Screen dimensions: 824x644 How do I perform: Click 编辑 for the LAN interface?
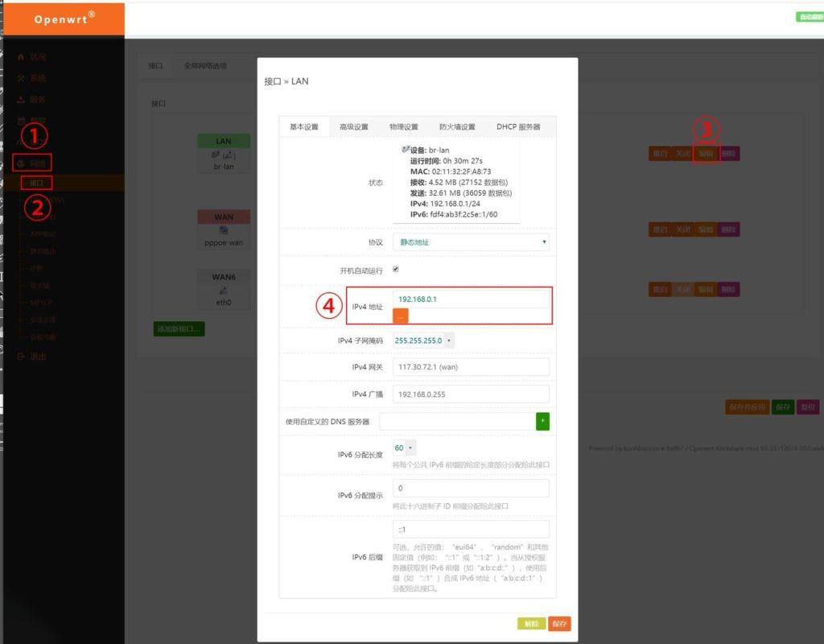(705, 154)
